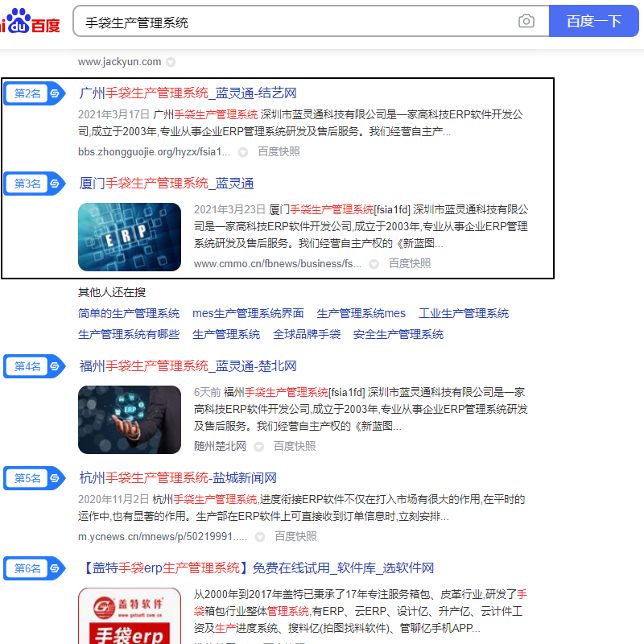The width and height of the screenshot is (644, 644).
Task: Search related query 生产管理系统
Action: [226, 334]
